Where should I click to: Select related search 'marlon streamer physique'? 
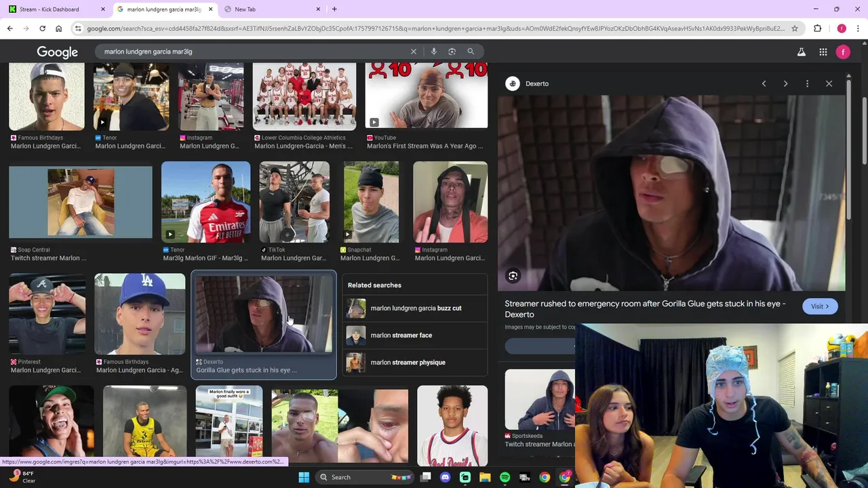coord(414,363)
